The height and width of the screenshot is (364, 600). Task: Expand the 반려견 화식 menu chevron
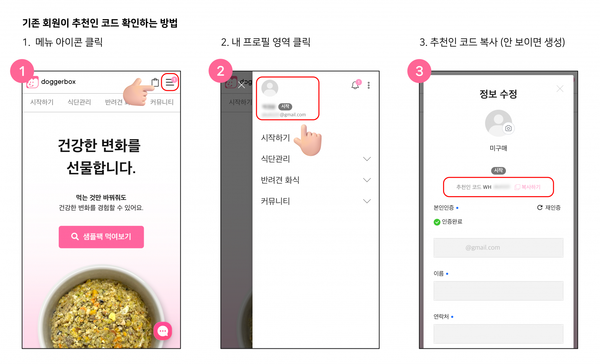click(x=367, y=180)
